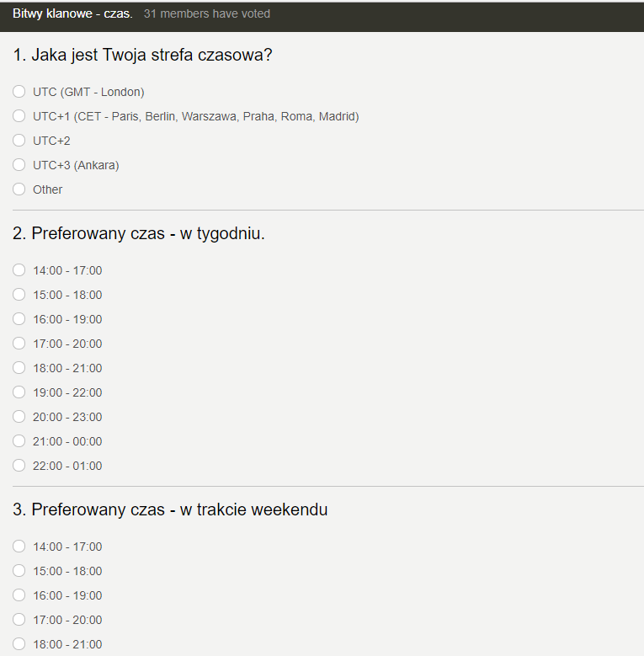644x656 pixels.
Task: Pick 16:00 - 19:00 in question 3
Action: pyautogui.click(x=19, y=595)
